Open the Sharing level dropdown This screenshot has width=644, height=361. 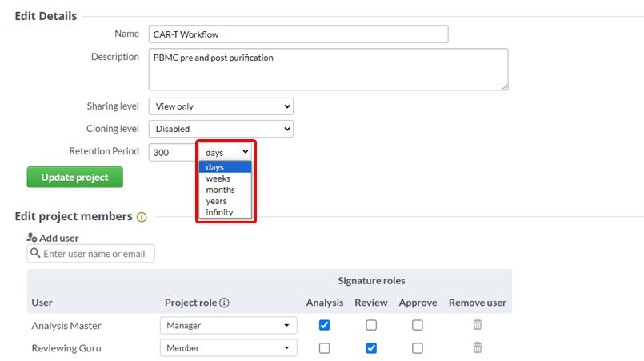[x=221, y=106]
